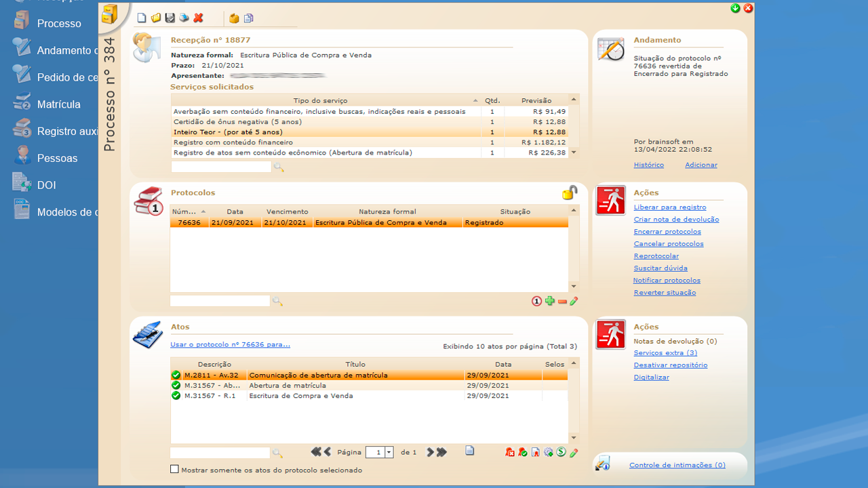Search services with the magnifier icon under Serviços solicitados
Image resolution: width=868 pixels, height=488 pixels.
click(278, 167)
